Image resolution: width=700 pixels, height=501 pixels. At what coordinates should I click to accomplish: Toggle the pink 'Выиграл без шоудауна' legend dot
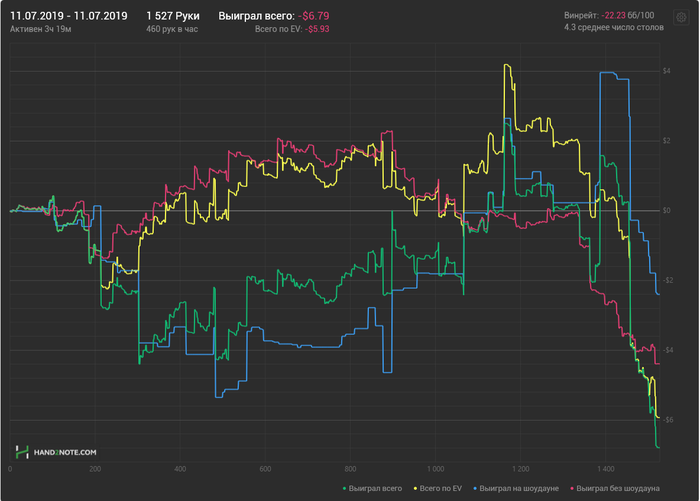click(x=572, y=488)
